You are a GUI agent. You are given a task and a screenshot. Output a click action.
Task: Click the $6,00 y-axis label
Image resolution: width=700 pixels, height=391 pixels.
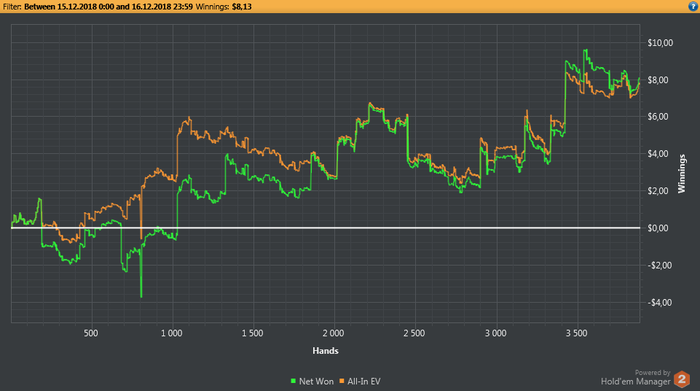(x=658, y=116)
